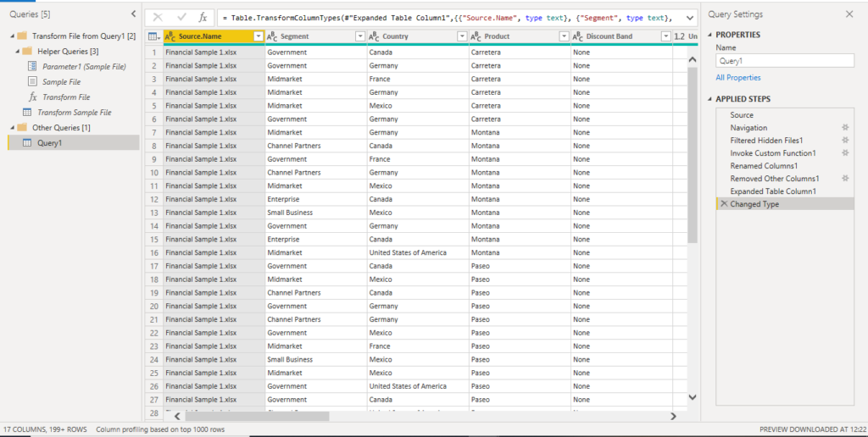Click the Small Business cell in row 13

[x=316, y=213]
